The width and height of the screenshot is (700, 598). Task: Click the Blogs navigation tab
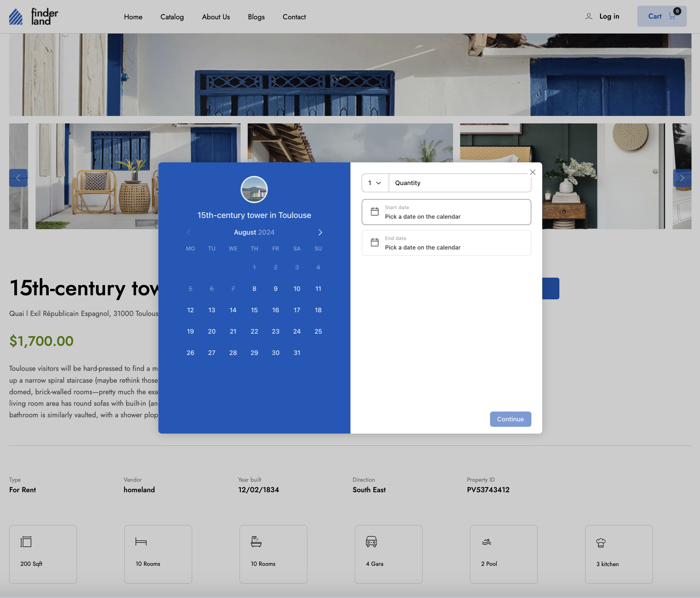256,17
